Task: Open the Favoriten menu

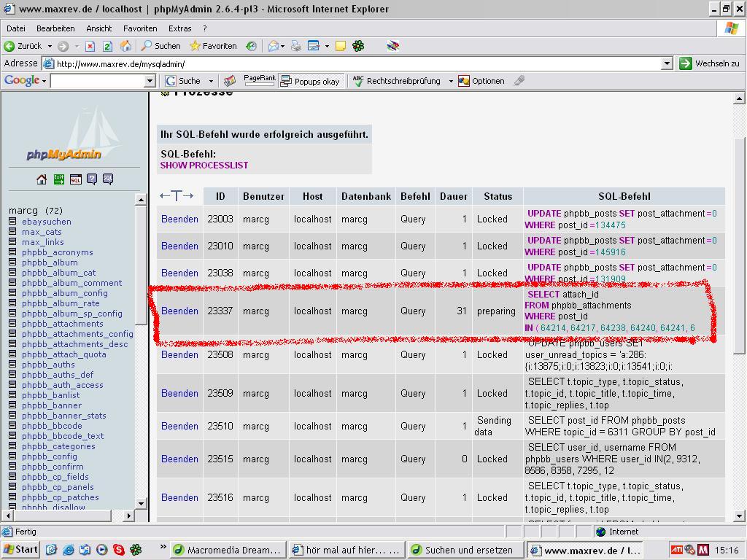Action: click(x=140, y=28)
